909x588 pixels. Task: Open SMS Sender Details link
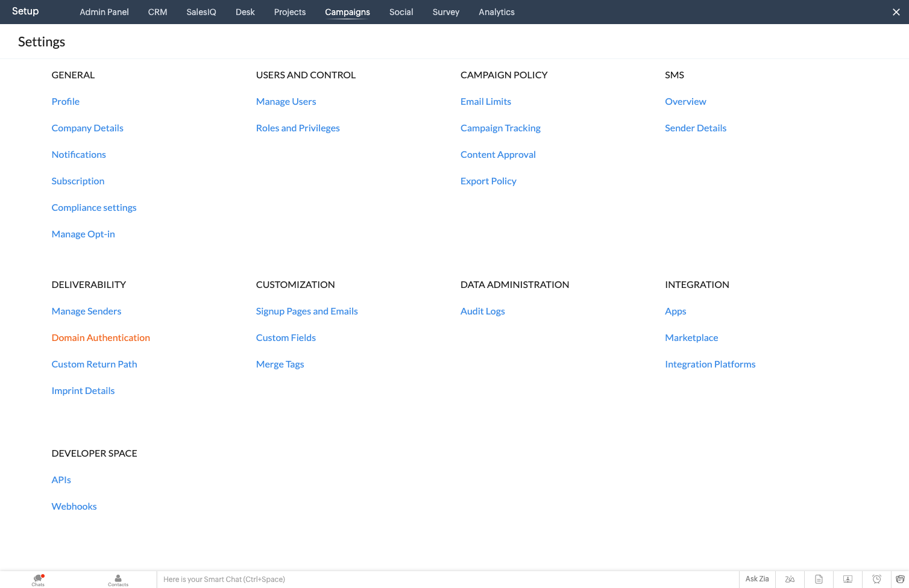point(696,128)
